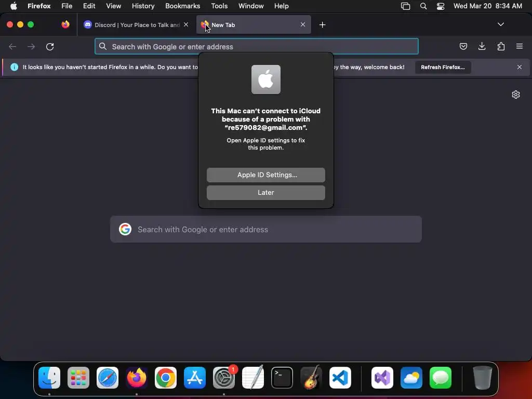Viewport: 532px width, 399px height.
Task: Focus the Google search box on page
Action: coord(265,229)
